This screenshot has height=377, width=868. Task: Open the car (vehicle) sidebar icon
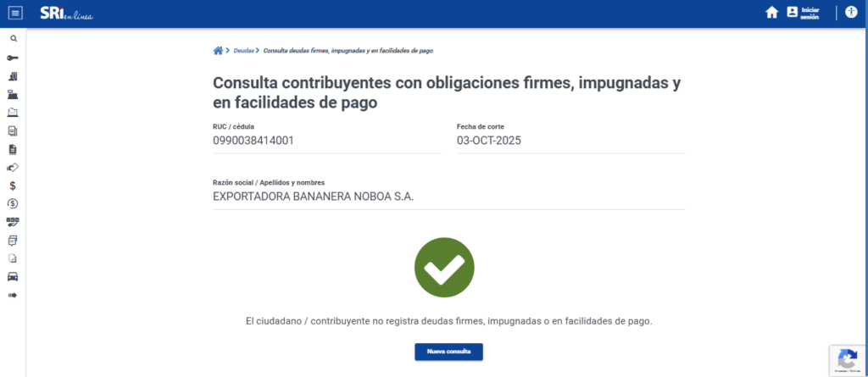[13, 277]
